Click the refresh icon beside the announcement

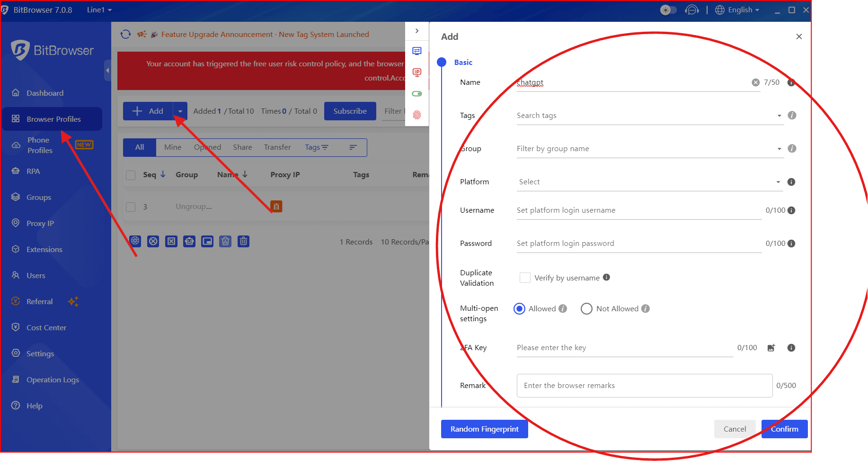[x=125, y=34]
